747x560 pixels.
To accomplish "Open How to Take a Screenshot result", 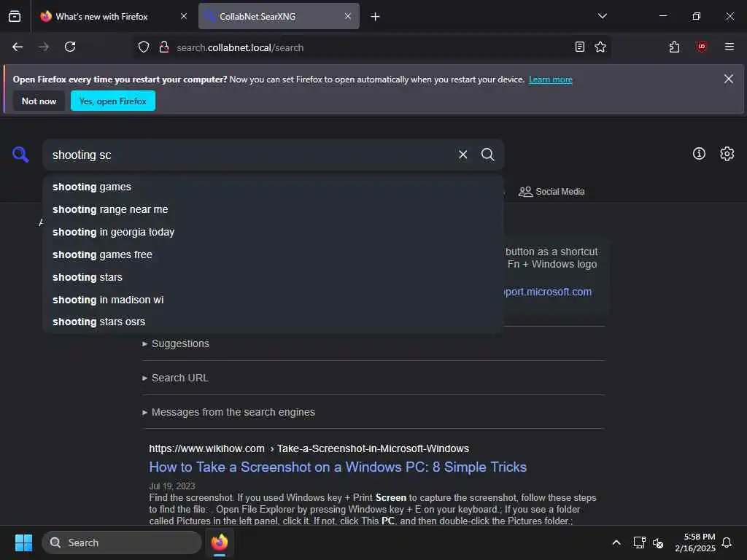I will (x=338, y=467).
